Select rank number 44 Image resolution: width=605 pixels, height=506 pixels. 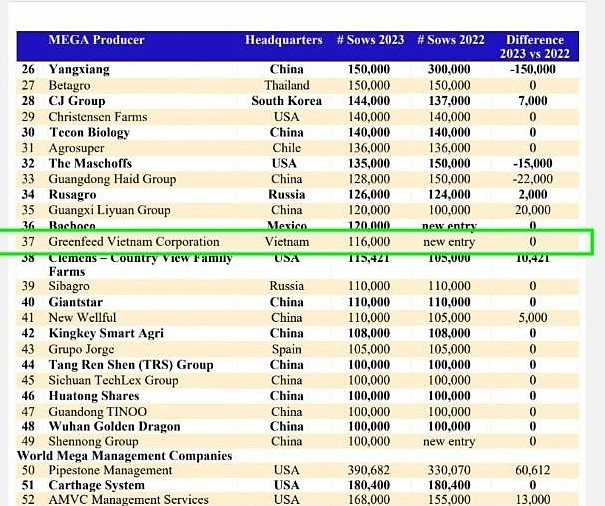[28, 365]
